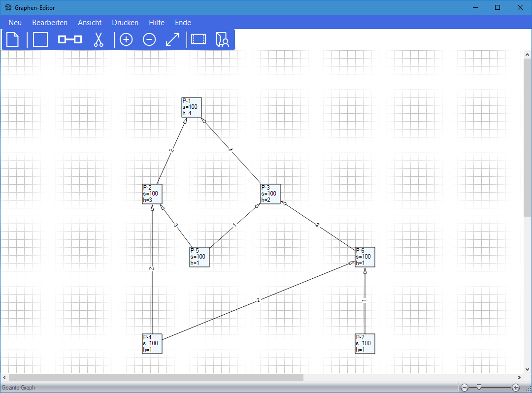Click the document with person icon

[223, 39]
